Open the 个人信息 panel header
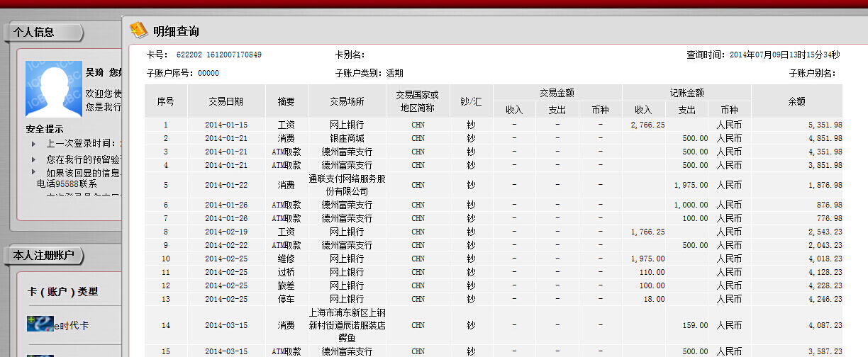The height and width of the screenshot is (357, 868). (44, 32)
